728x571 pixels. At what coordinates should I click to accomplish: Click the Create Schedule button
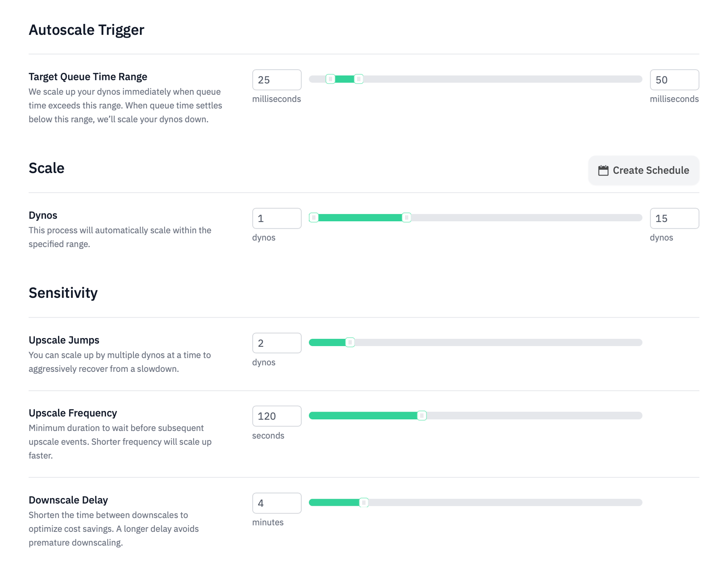(643, 170)
